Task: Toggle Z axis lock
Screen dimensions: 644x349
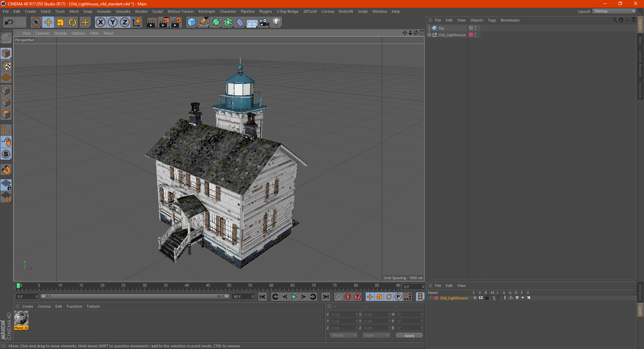Action: [125, 22]
